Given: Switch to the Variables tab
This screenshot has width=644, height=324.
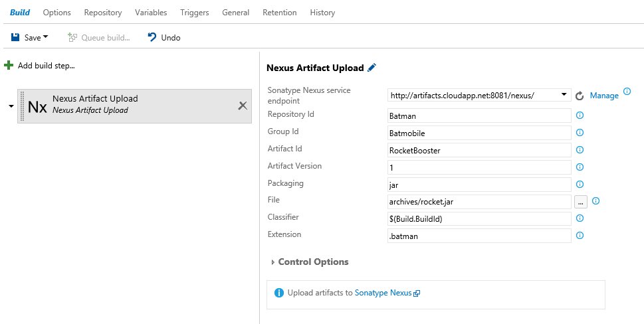Looking at the screenshot, I should (x=151, y=13).
